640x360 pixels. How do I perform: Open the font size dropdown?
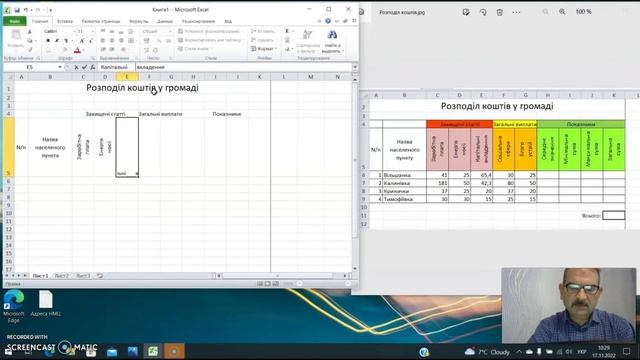[x=93, y=31]
